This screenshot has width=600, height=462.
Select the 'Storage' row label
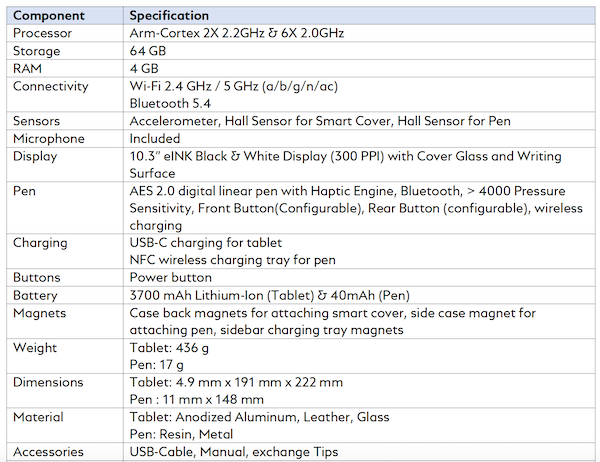pos(36,51)
